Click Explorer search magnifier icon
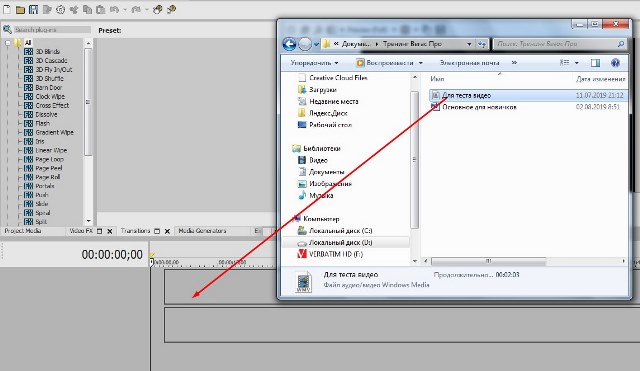 [620, 44]
